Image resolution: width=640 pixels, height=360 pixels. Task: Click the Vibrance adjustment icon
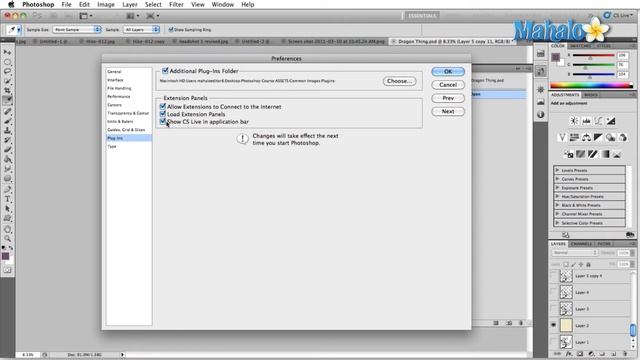click(x=562, y=138)
